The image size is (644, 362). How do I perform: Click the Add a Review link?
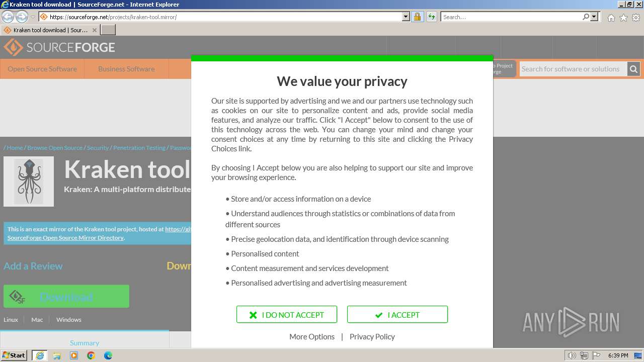(33, 266)
